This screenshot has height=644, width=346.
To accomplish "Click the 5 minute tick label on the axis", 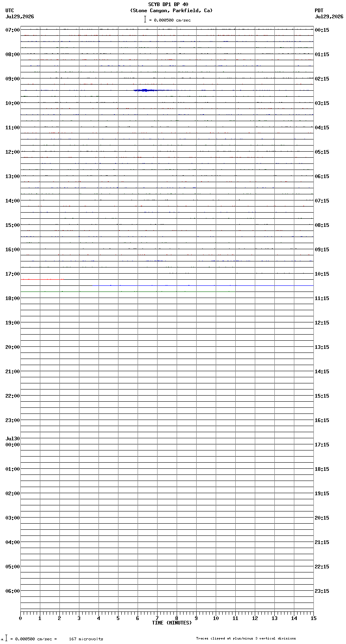I will (x=118, y=618).
